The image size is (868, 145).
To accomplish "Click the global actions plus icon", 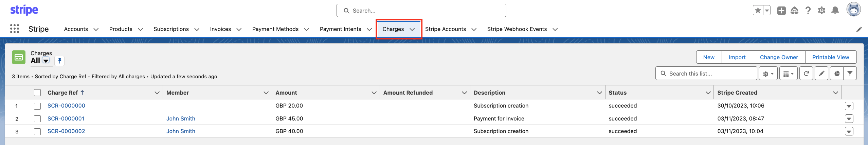I will [x=781, y=11].
